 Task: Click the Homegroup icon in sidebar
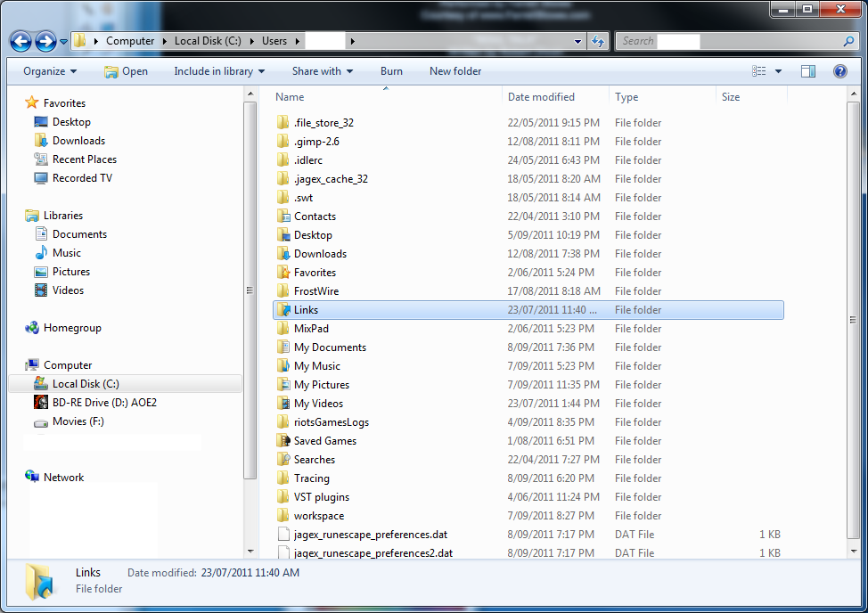(33, 328)
